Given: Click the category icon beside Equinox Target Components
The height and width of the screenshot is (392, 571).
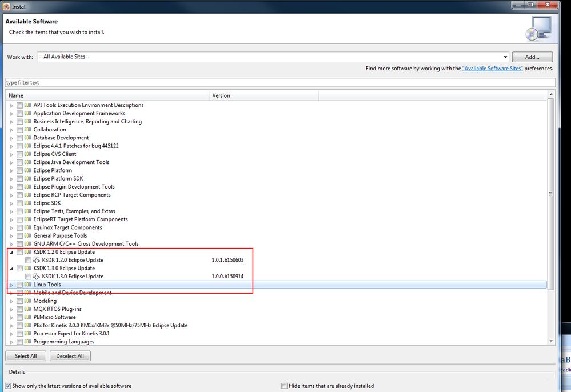Looking at the screenshot, I should click(x=27, y=227).
